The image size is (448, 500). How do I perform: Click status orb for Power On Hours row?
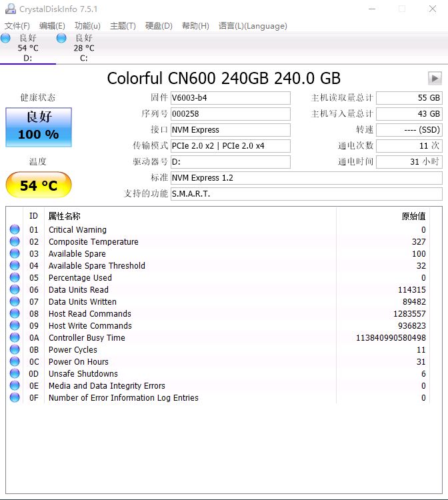click(x=15, y=361)
